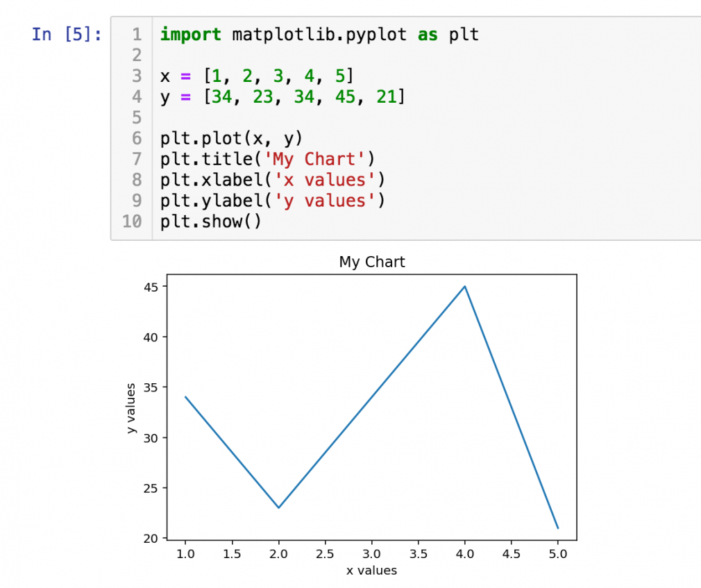This screenshot has height=588, width=701.
Task: Click the 35 tick label on y-axis
Action: coord(151,387)
